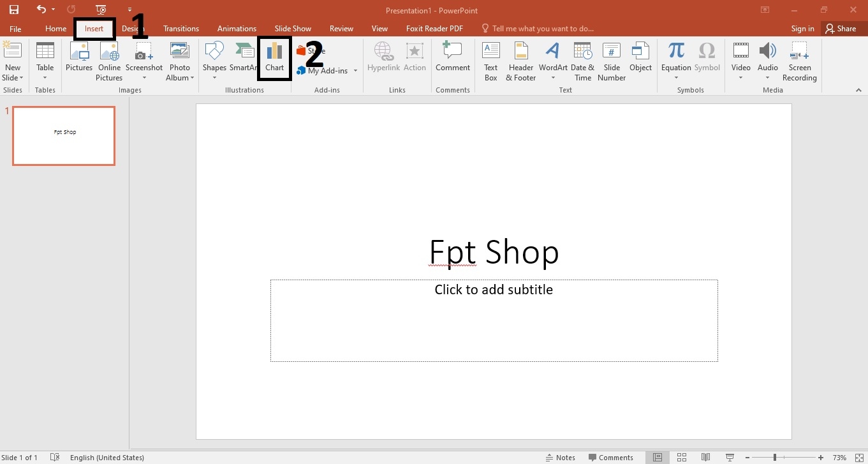Expand the Shapes dropdown
The height and width of the screenshot is (464, 868).
pyautogui.click(x=214, y=78)
